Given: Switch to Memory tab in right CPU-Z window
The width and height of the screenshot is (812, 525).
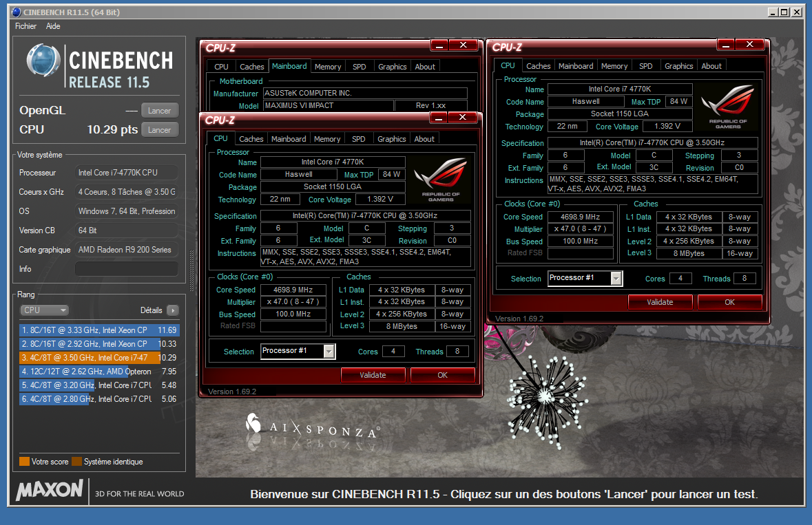Looking at the screenshot, I should tap(615, 66).
